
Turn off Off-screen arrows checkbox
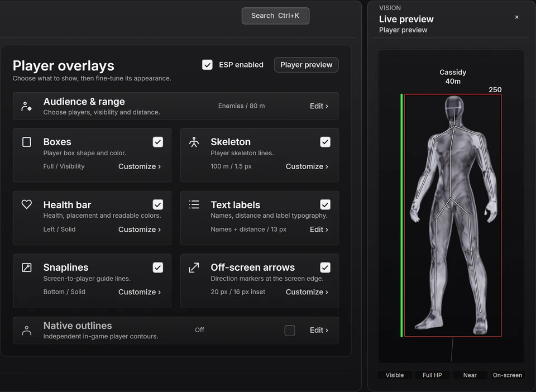(x=325, y=267)
